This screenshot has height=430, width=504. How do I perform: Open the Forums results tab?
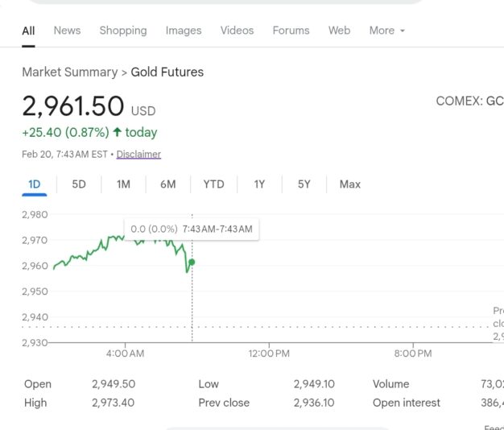(291, 31)
